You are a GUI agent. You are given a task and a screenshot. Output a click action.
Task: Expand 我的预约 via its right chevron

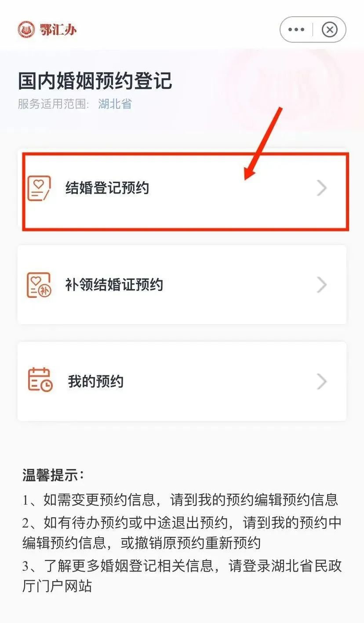(x=322, y=381)
